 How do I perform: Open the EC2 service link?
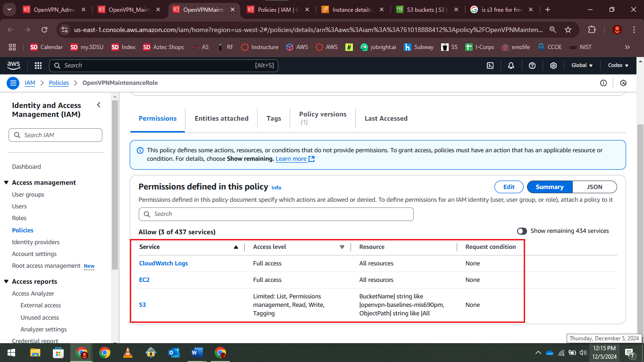pos(144,280)
